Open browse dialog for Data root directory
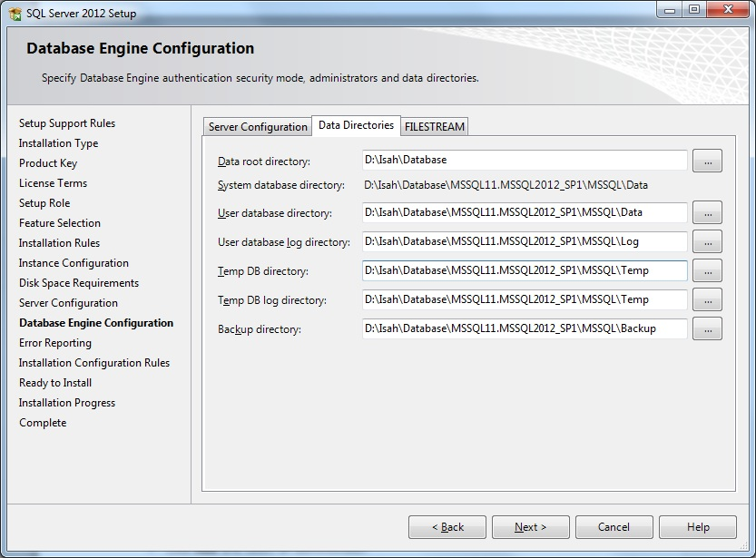This screenshot has height=558, width=756. point(707,160)
